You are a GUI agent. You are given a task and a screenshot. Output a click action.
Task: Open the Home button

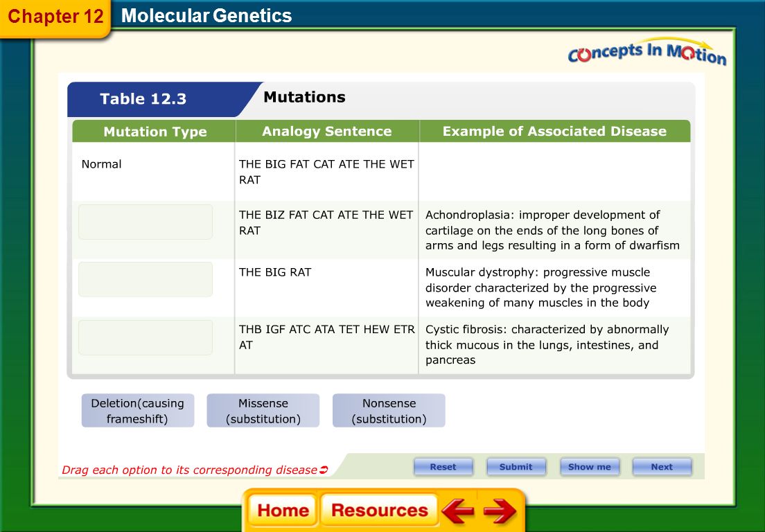pos(283,510)
